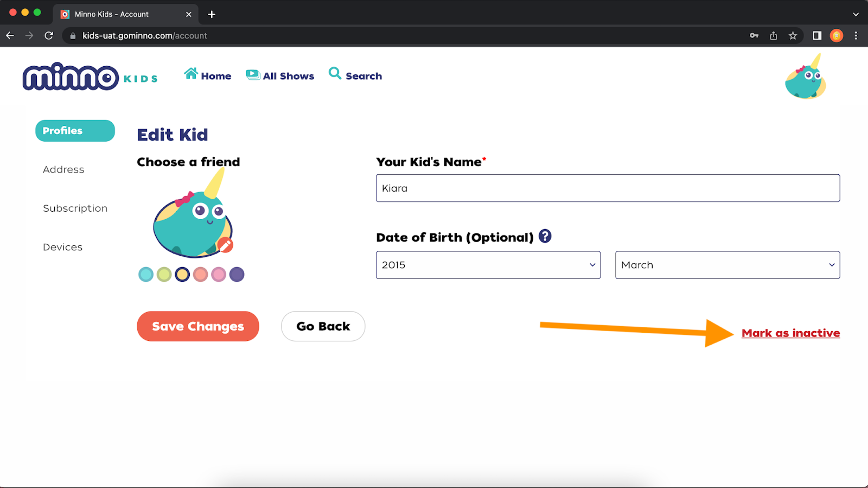Expand the birth month March dropdown
Image resolution: width=868 pixels, height=488 pixels.
(727, 265)
